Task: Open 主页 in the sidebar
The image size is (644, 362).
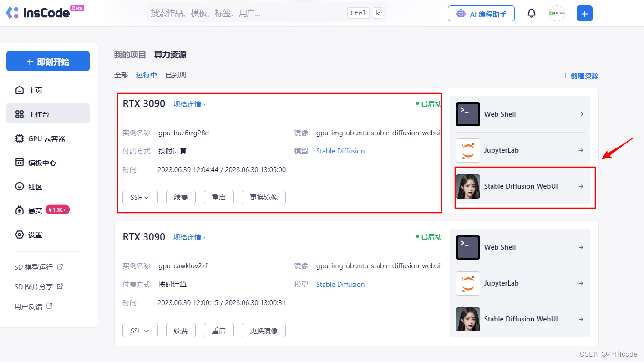Action: [48, 90]
